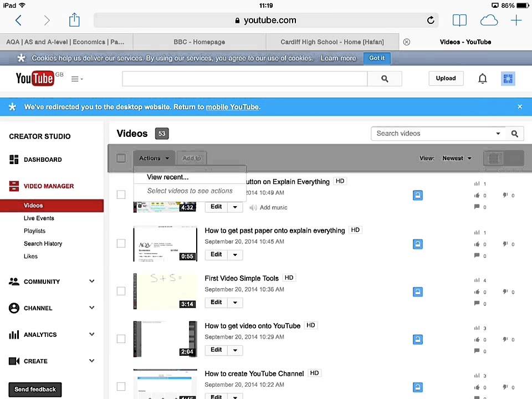Open past paper video thumbnail

point(165,244)
